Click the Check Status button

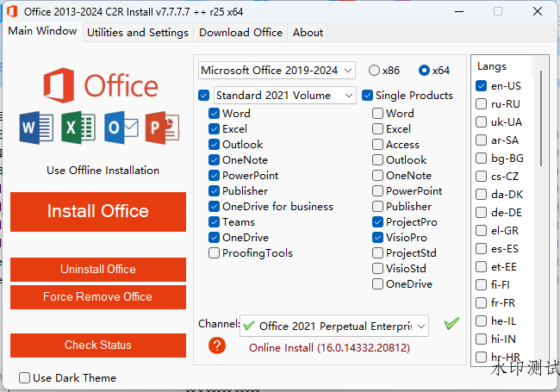pyautogui.click(x=98, y=345)
